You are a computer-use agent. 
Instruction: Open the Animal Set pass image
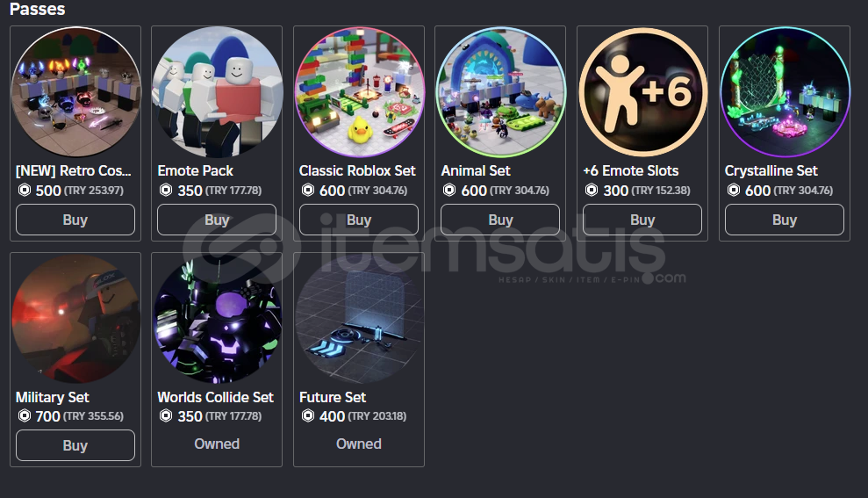tap(500, 92)
